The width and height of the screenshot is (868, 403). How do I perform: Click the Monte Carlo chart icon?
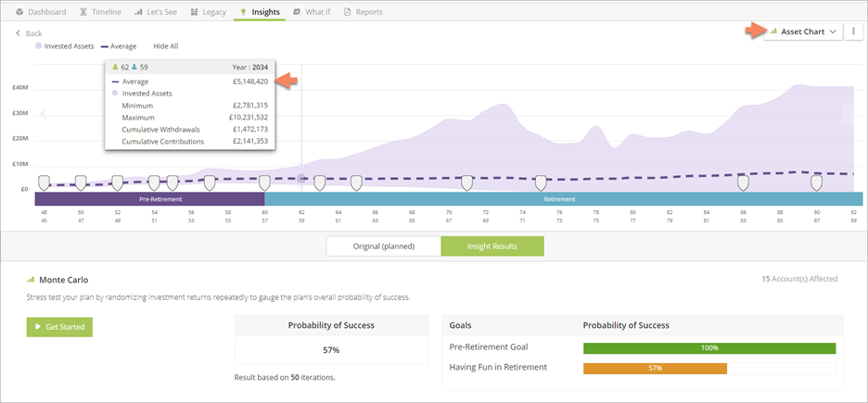[31, 279]
